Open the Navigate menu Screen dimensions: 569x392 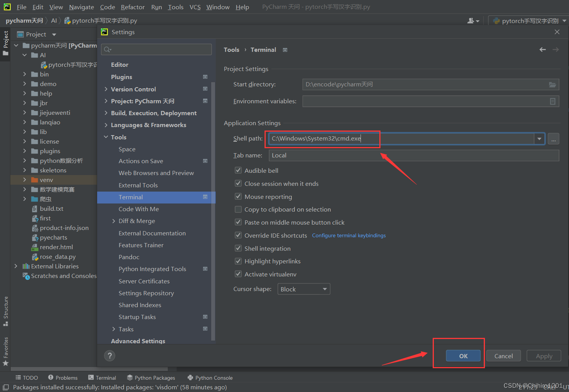pyautogui.click(x=81, y=7)
